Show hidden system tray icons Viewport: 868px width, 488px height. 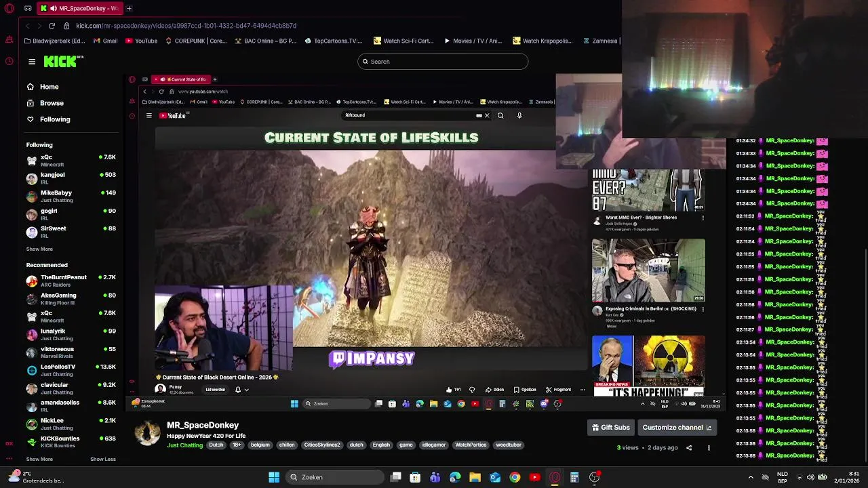tap(751, 477)
